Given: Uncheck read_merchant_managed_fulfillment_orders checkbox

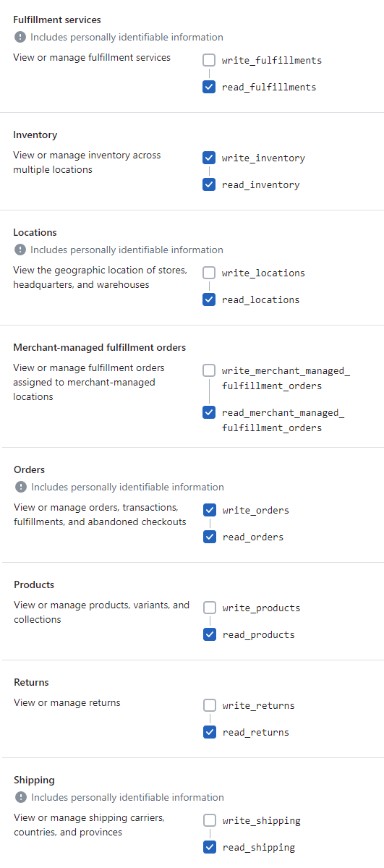Looking at the screenshot, I should 209,412.
